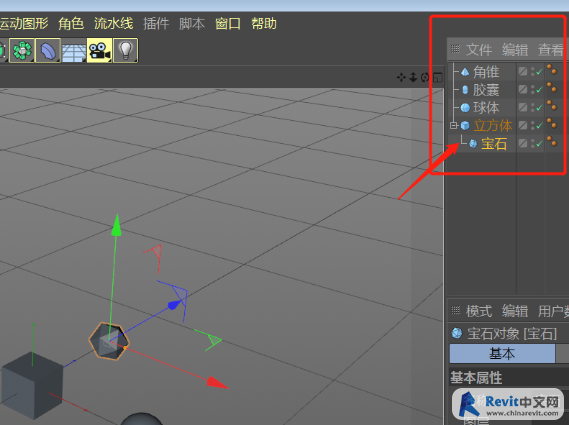The image size is (569, 425).
Task: Collapse the 立方体 tree node
Action: click(453, 126)
